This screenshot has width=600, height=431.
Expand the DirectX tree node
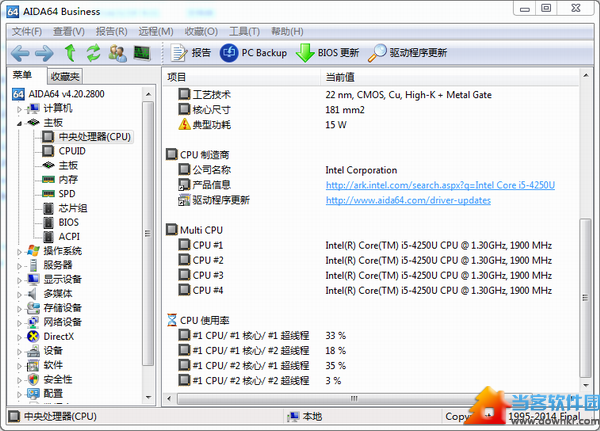pos(19,337)
